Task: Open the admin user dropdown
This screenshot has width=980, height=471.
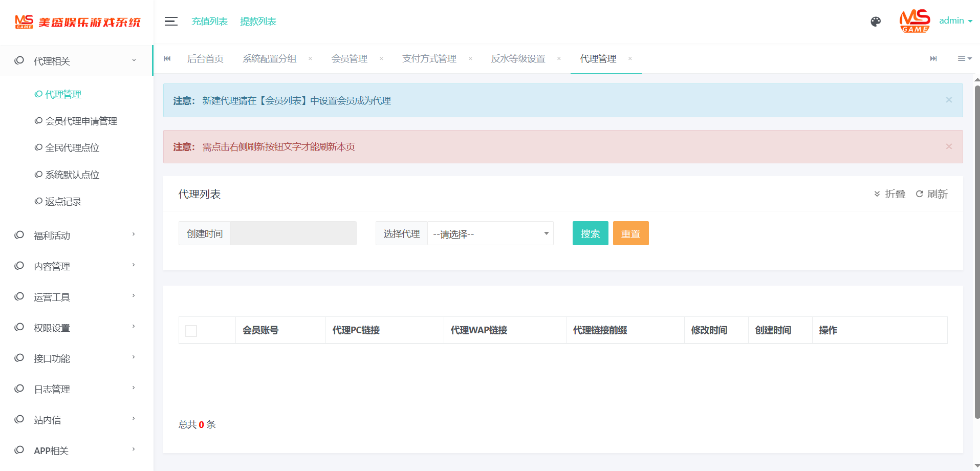Action: tap(955, 21)
